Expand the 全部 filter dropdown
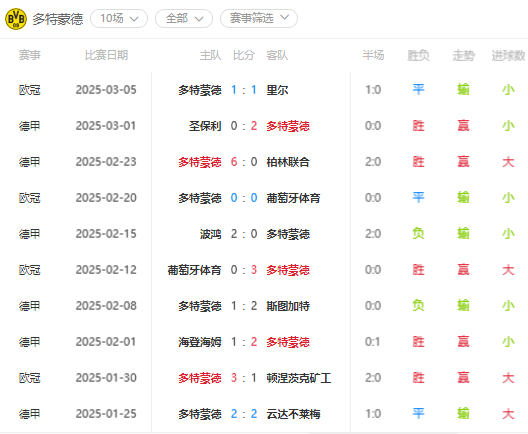The width and height of the screenshot is (528, 434). click(x=184, y=19)
